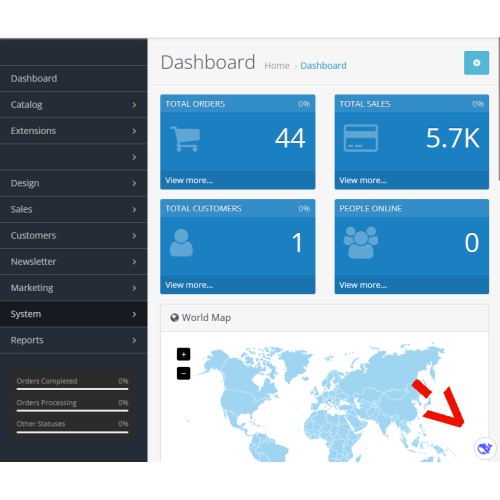Screen dimensions: 500x500
Task: Open the floating whale assistant icon
Action: click(x=485, y=448)
